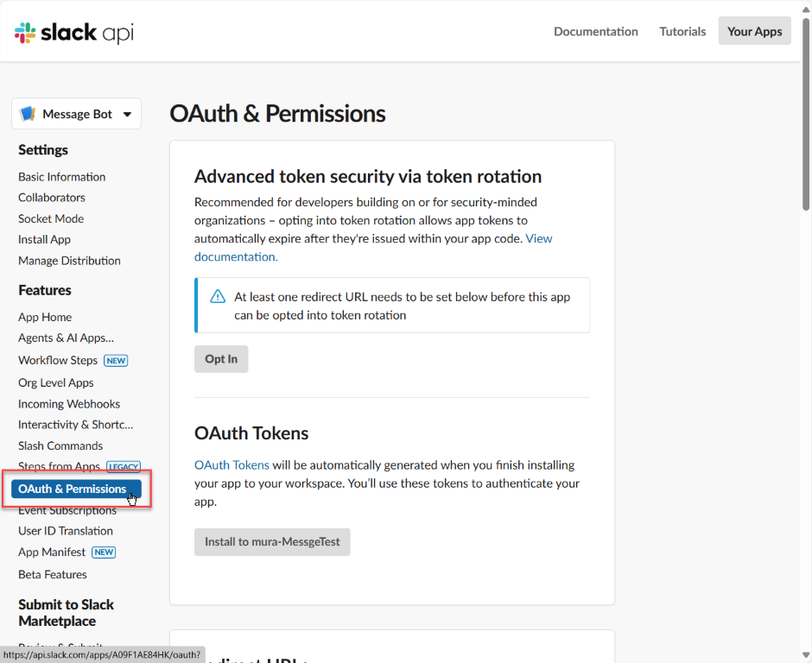Click the scrollbar down arrow
The height and width of the screenshot is (663, 812).
click(806, 655)
